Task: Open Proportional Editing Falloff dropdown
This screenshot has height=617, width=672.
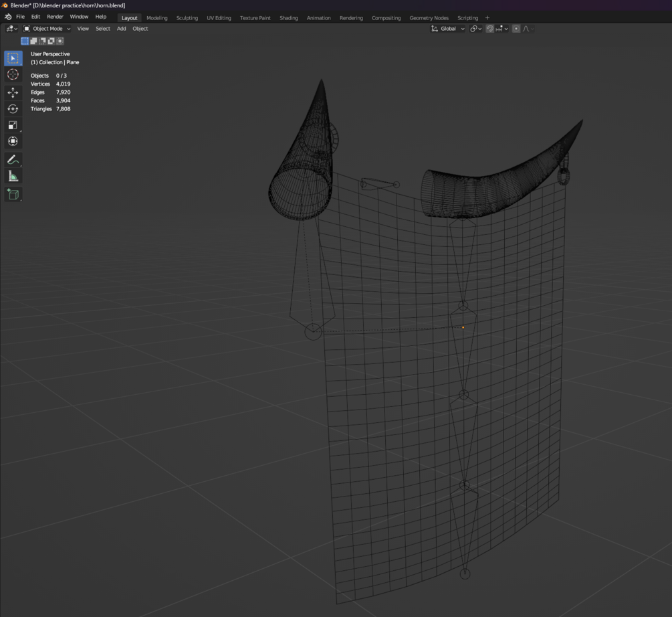Action: coord(528,29)
